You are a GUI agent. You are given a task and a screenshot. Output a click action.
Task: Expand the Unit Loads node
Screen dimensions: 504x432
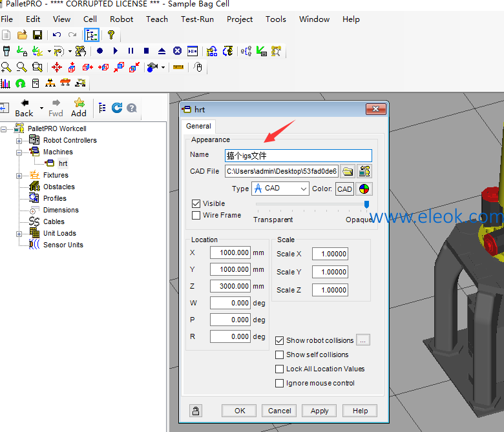19,234
